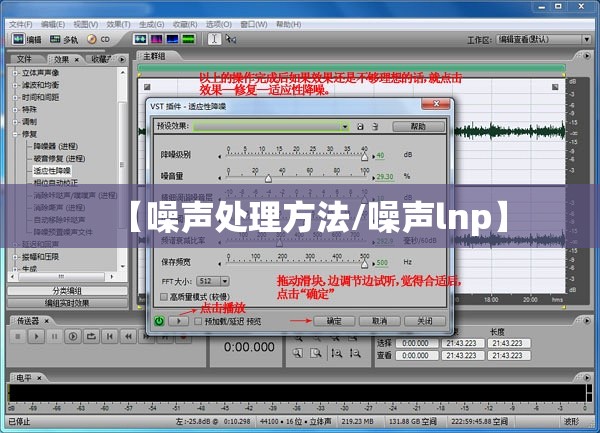The width and height of the screenshot is (600, 433).
Task: Select 降噪器 (进程) in the effects tree
Action: pos(55,146)
